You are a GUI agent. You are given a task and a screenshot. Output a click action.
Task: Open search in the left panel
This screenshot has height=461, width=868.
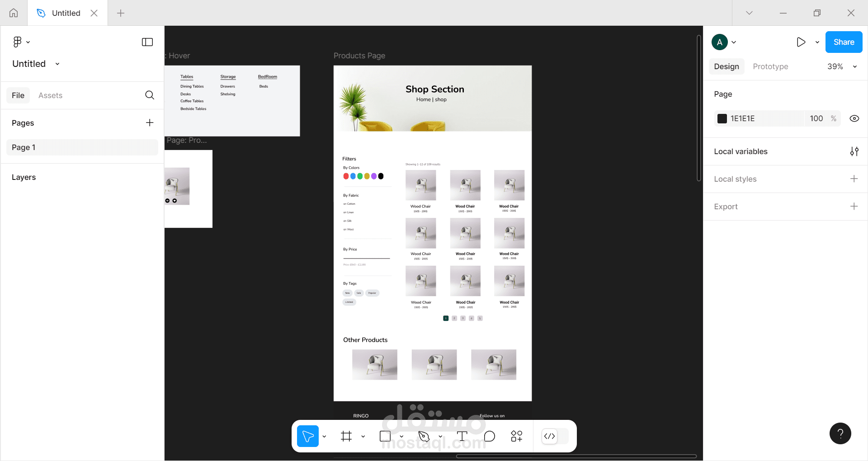point(150,95)
